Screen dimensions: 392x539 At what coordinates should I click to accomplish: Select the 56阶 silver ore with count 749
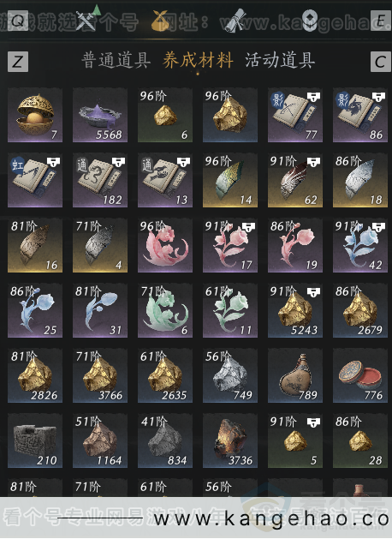[230, 375]
